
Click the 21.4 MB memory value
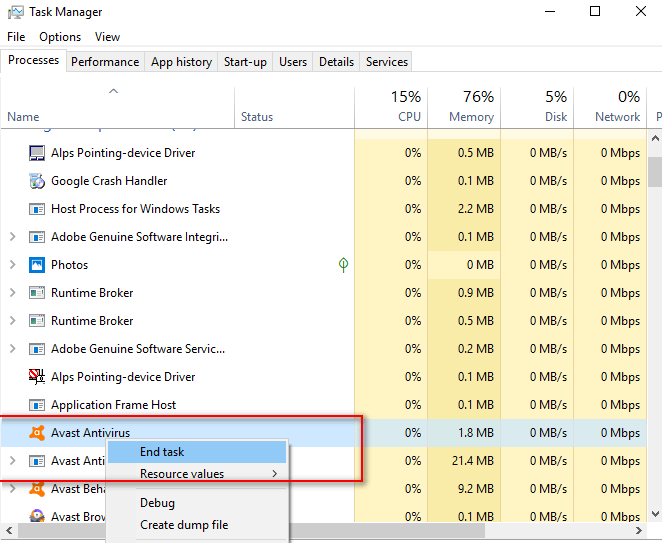(472, 461)
